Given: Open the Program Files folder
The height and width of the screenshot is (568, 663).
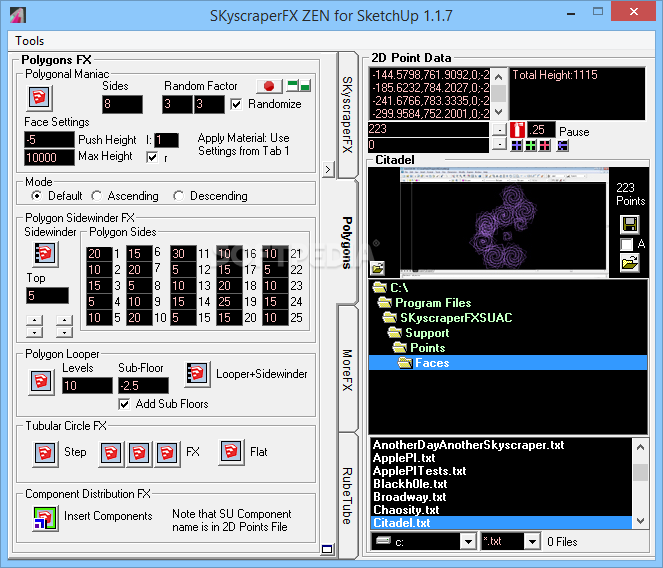Looking at the screenshot, I should 424,303.
